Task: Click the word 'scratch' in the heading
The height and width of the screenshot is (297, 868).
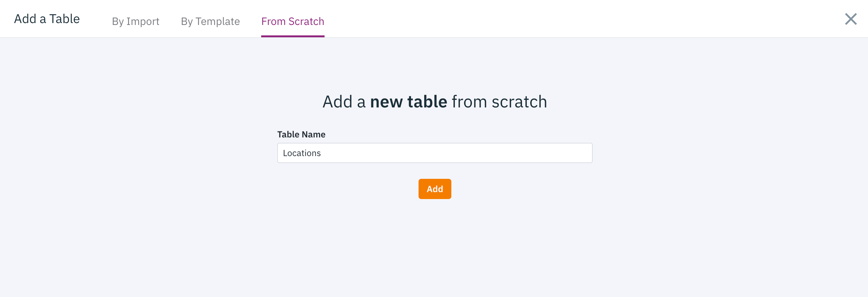Action: 519,102
